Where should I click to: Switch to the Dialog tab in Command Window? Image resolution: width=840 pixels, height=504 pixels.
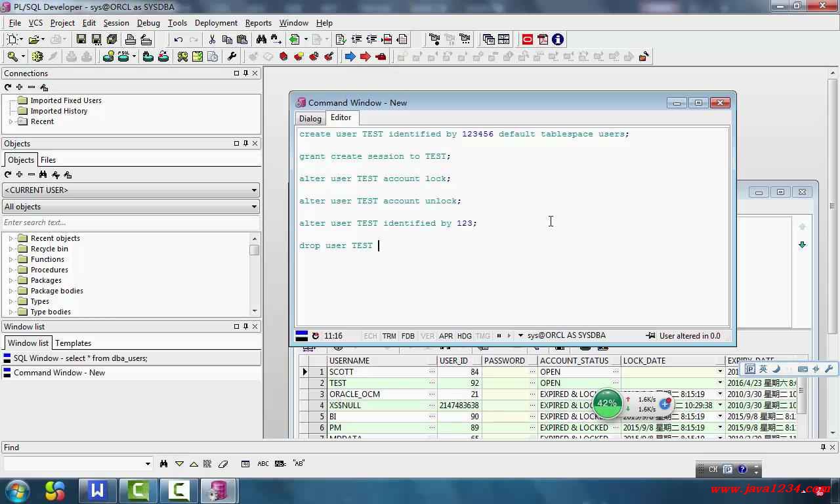310,119
